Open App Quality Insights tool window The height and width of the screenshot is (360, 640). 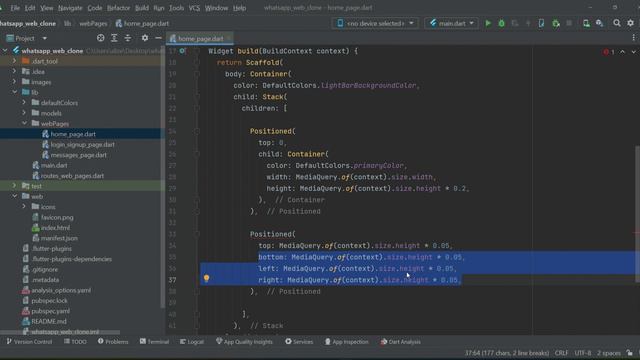(x=244, y=342)
